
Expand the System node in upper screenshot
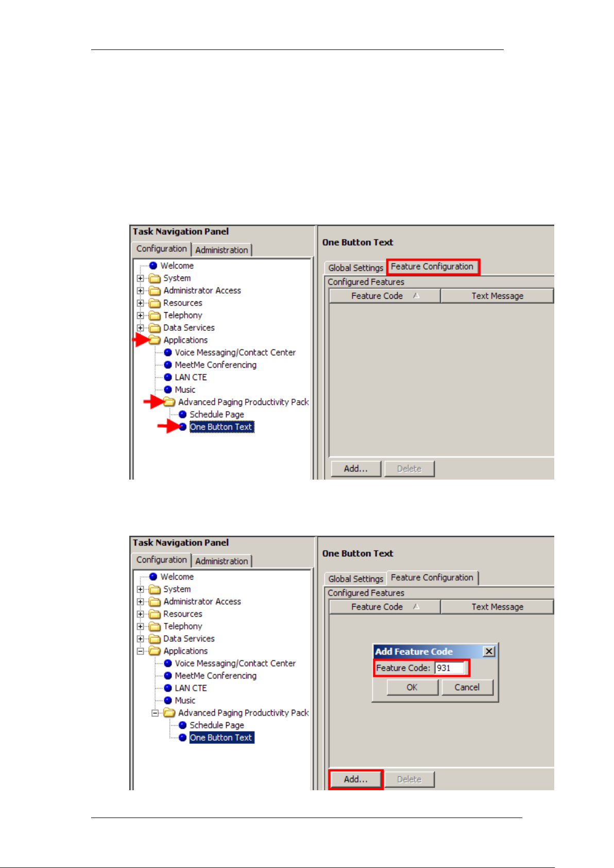click(141, 278)
